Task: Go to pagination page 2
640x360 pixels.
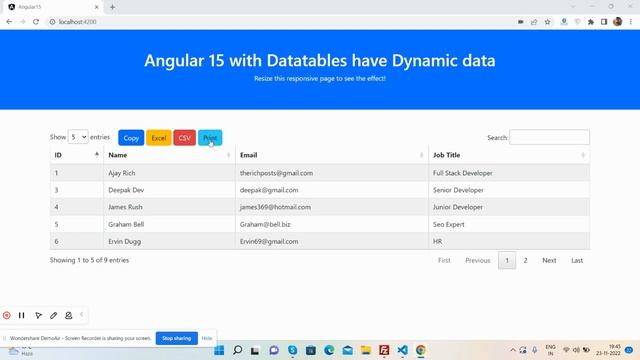Action: [x=525, y=260]
